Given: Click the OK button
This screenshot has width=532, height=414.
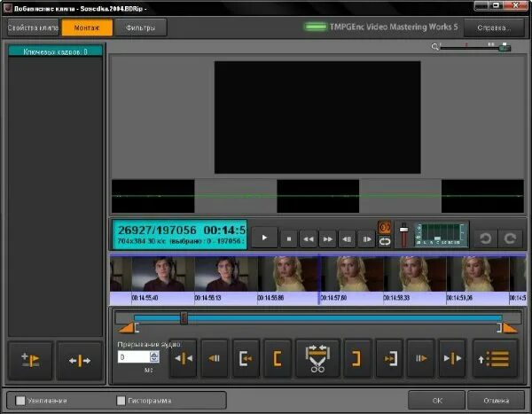Looking at the screenshot, I should pyautogui.click(x=437, y=401).
